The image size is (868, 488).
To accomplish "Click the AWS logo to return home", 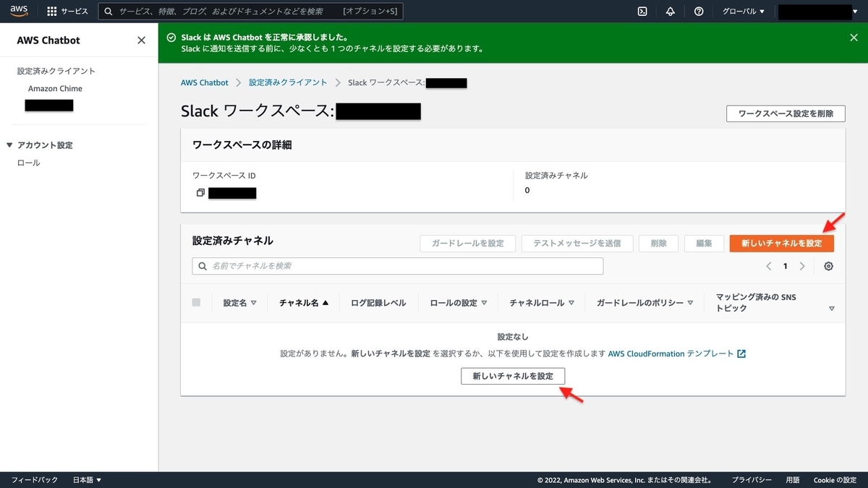I will 18,11.
